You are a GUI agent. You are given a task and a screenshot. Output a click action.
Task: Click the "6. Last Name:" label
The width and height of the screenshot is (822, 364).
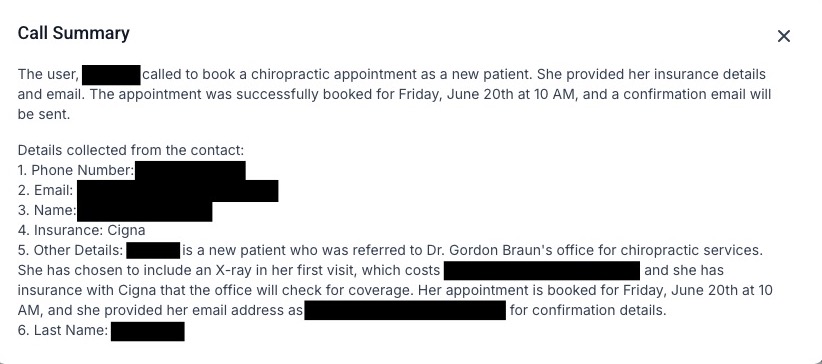coord(63,330)
